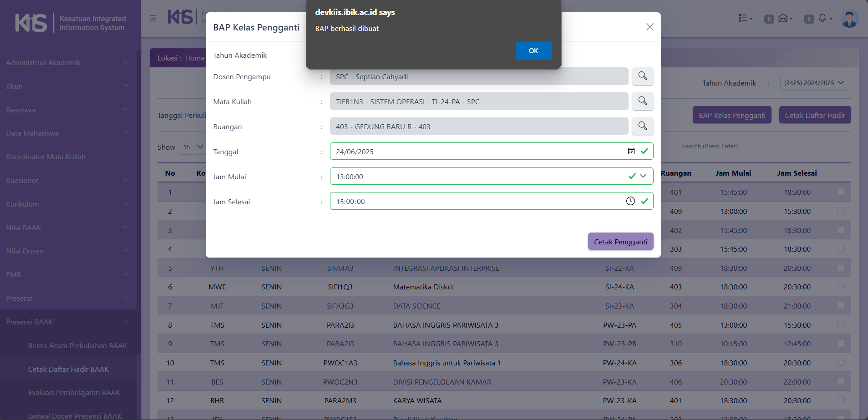Click the Cetak Pengganti button
868x420 pixels.
click(620, 242)
